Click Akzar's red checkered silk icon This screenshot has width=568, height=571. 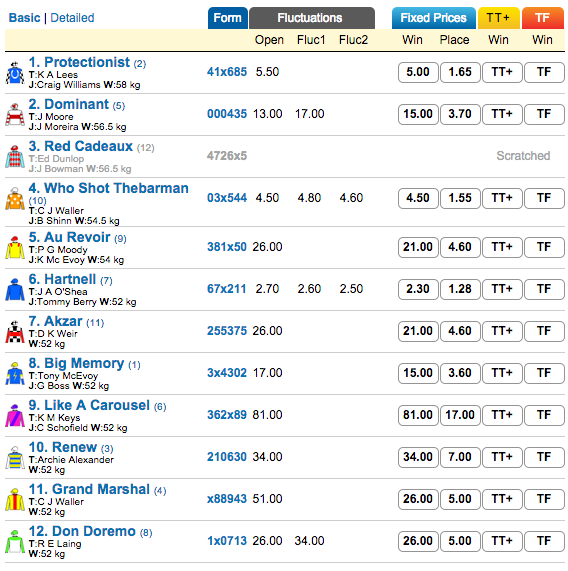point(15,332)
